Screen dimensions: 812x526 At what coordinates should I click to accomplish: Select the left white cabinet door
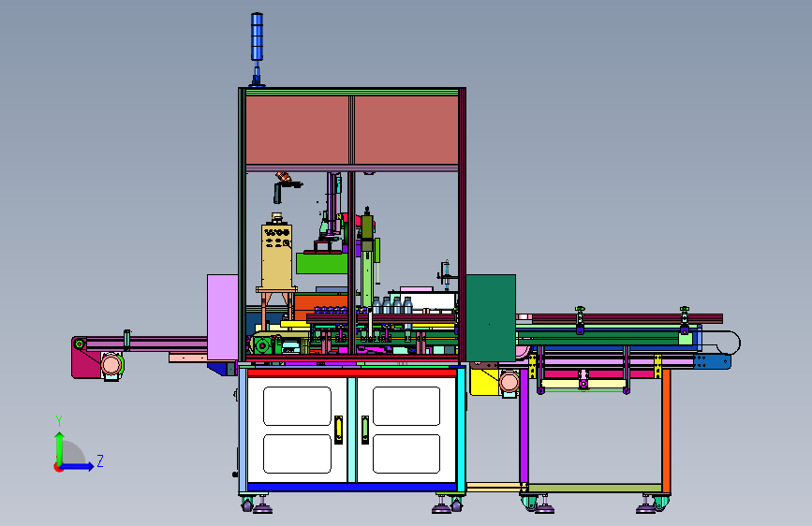(297, 430)
